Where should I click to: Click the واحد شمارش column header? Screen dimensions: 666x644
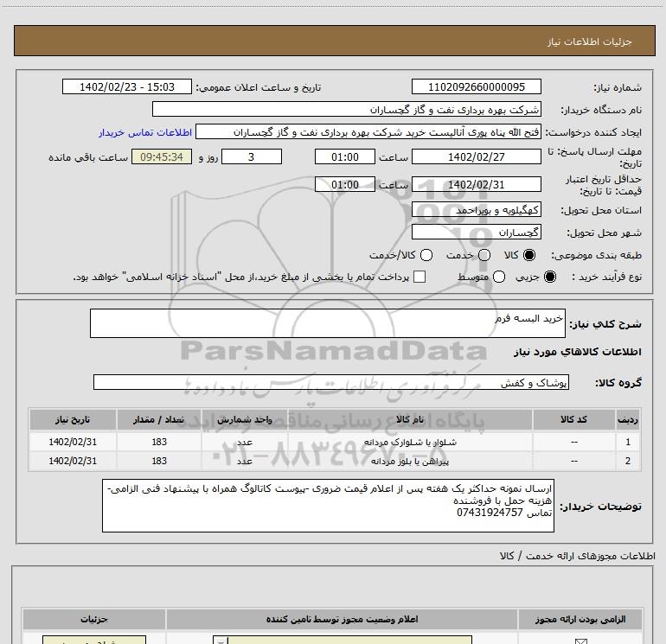(245, 419)
